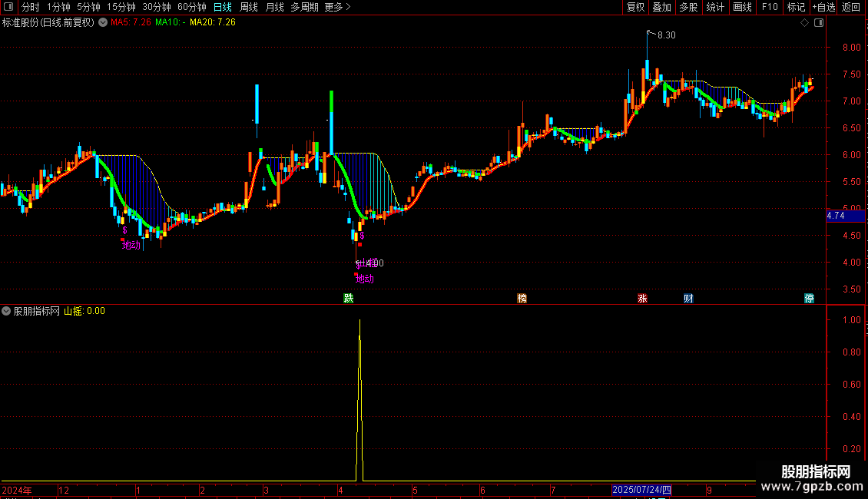Click the 股朋指标网 indicator name

point(37,311)
